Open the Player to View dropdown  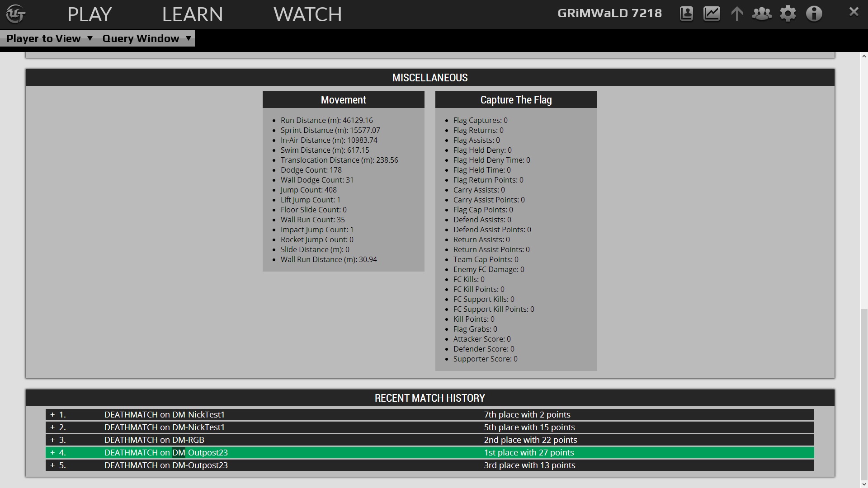[49, 38]
